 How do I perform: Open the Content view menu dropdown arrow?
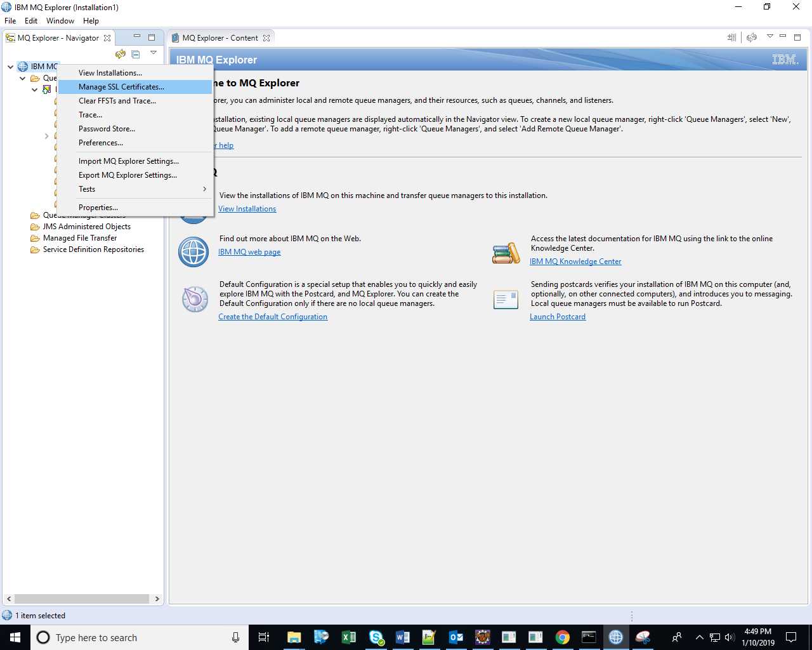coord(769,36)
